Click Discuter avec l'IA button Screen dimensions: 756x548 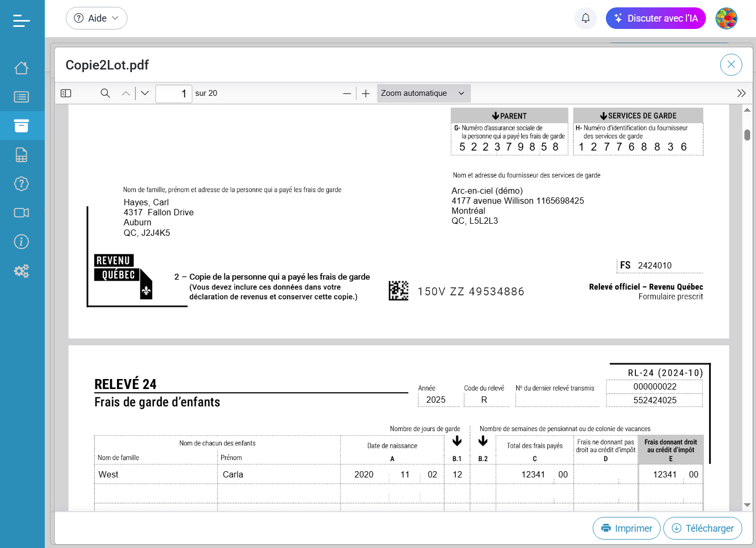tap(655, 18)
